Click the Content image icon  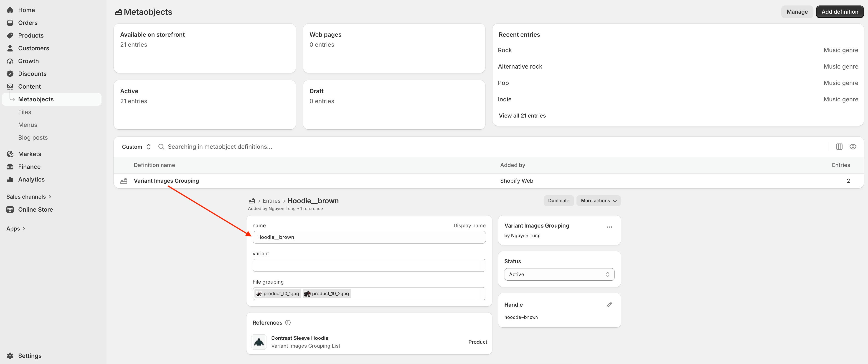(10, 86)
